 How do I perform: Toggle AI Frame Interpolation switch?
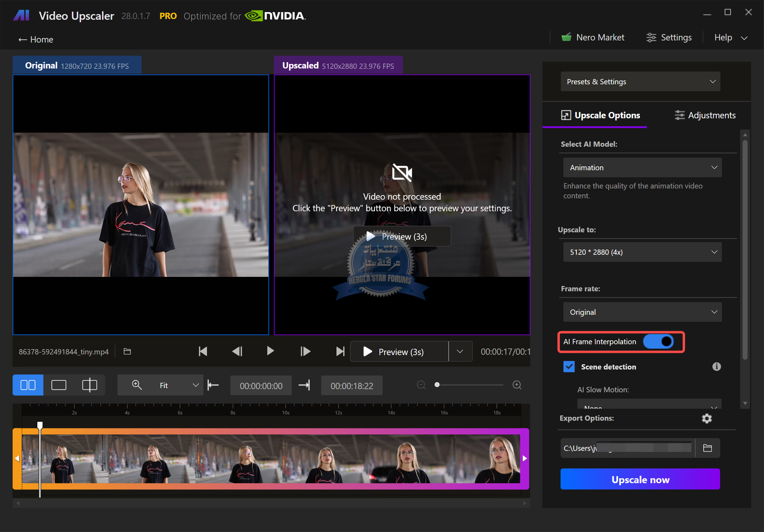coord(659,342)
